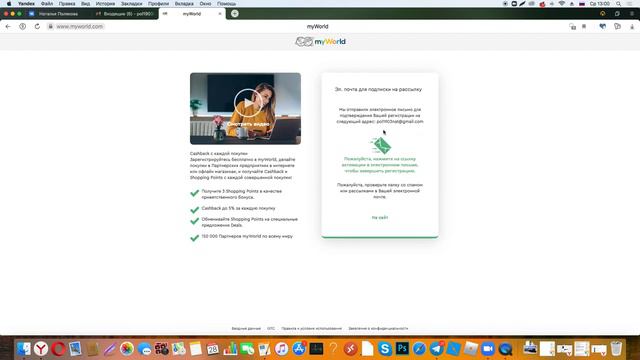
Task: Click the Spotlight search icon in menu bar
Action: pos(619,4)
